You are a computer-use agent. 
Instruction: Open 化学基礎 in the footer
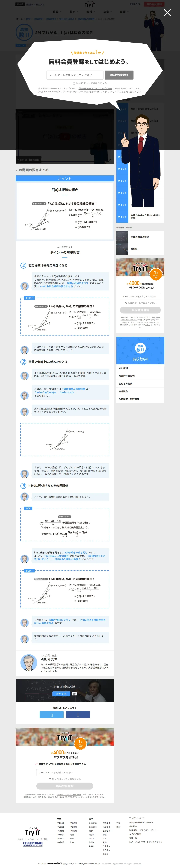pyautogui.click(x=106, y=827)
